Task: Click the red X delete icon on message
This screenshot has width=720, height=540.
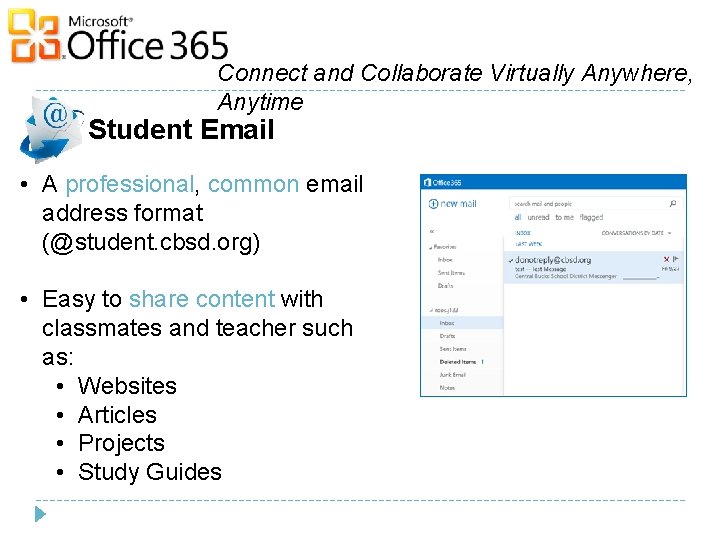Action: 666,259
